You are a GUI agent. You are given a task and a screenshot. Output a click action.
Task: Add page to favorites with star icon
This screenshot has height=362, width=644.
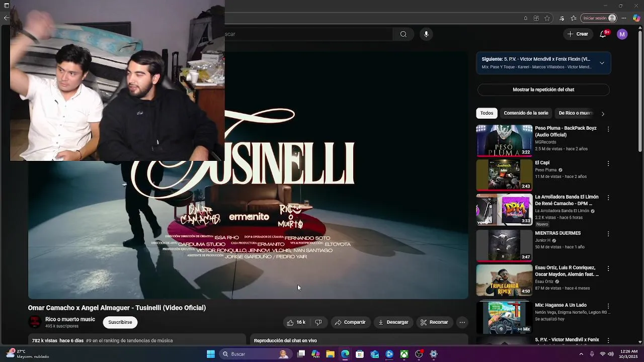pyautogui.click(x=547, y=18)
